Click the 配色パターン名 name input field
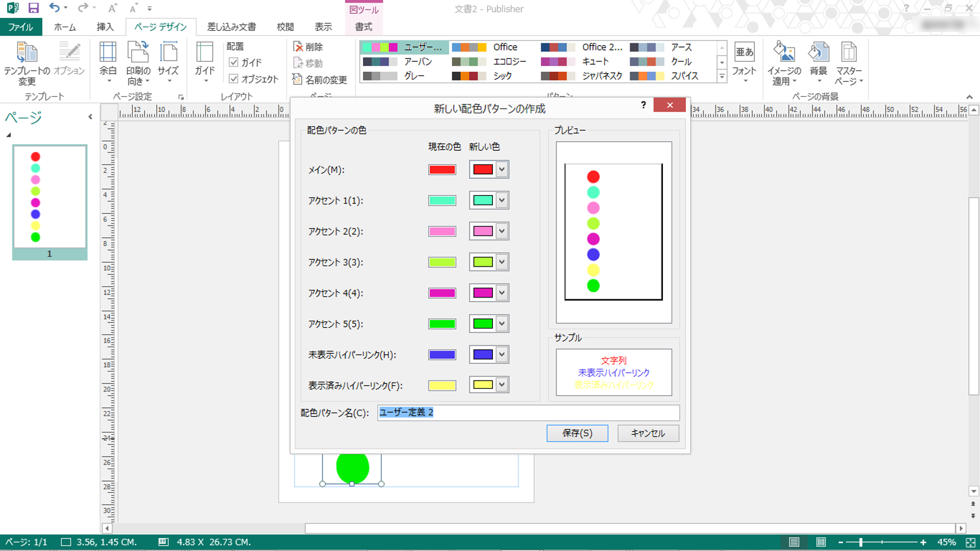The height and width of the screenshot is (551, 980). pos(528,413)
